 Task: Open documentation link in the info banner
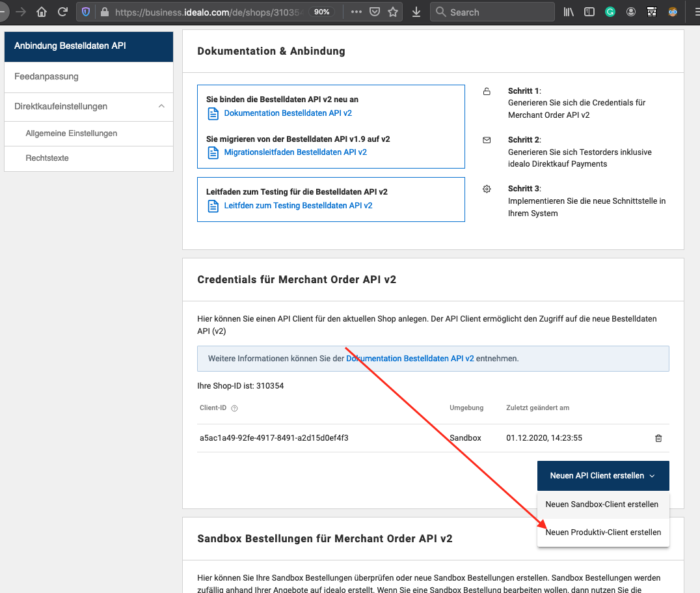click(410, 359)
